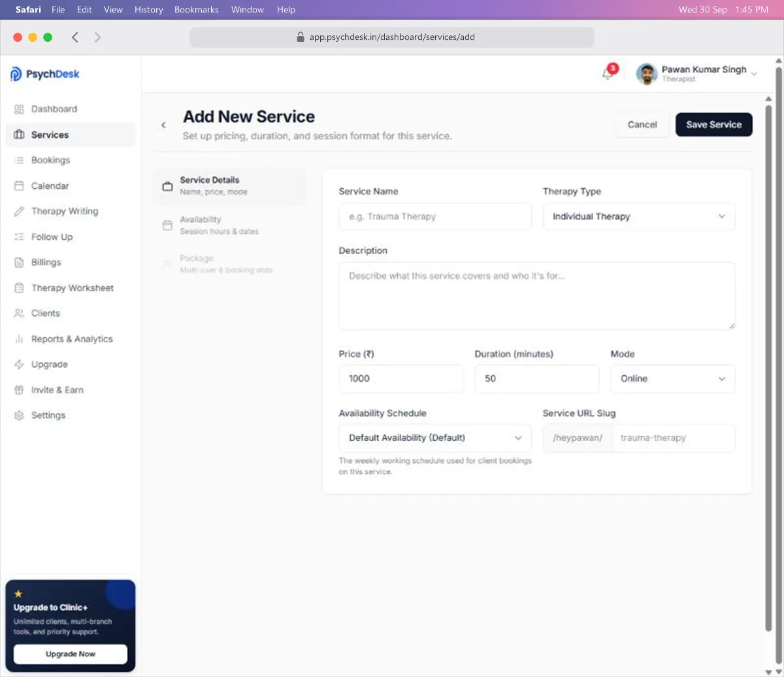Click the Price field showing 1000
The image size is (784, 677).
[x=401, y=378]
